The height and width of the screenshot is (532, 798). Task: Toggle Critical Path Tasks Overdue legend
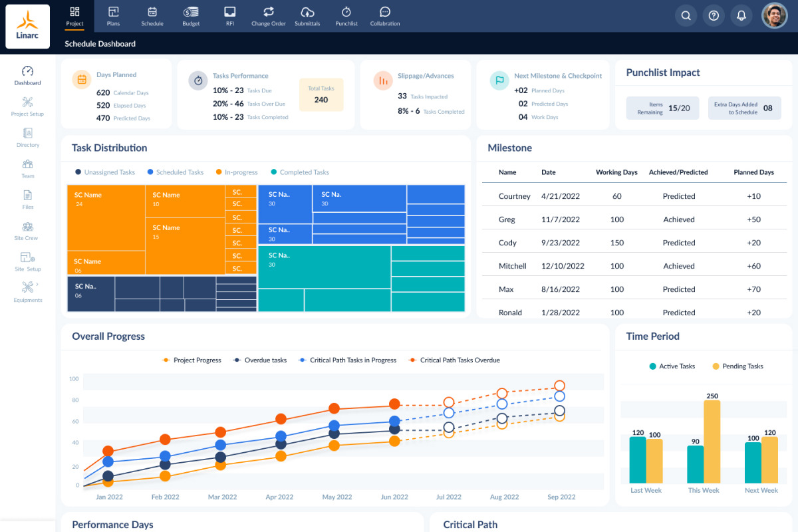tap(454, 360)
